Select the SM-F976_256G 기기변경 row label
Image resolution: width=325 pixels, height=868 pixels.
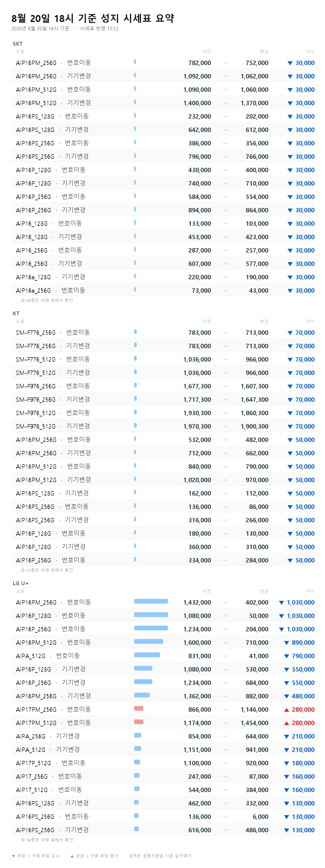pyautogui.click(x=53, y=399)
